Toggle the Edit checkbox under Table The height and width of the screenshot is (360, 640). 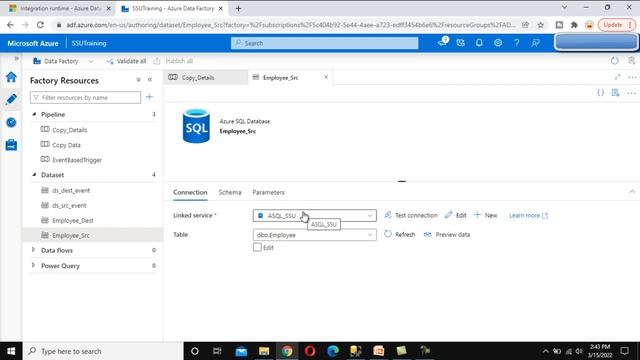pyautogui.click(x=257, y=247)
